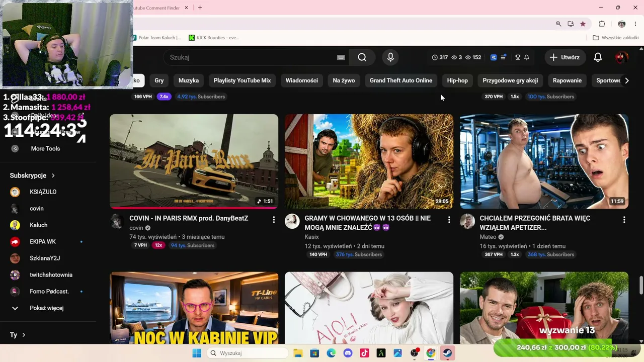The image size is (644, 362).
Task: Open the EKIPA WK subscription channel
Action: coord(43,242)
